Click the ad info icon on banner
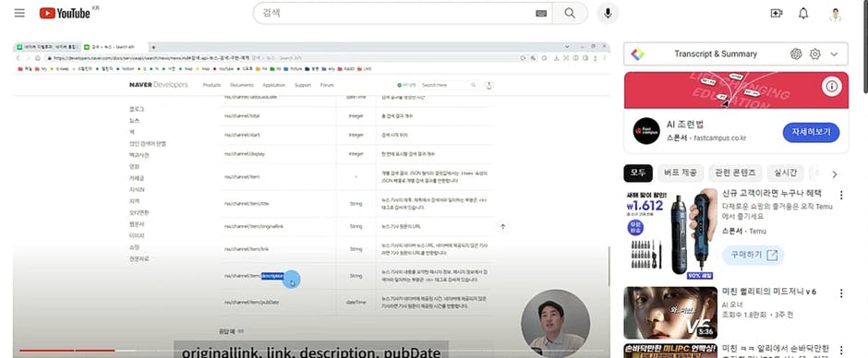The width and height of the screenshot is (868, 358). click(x=831, y=87)
